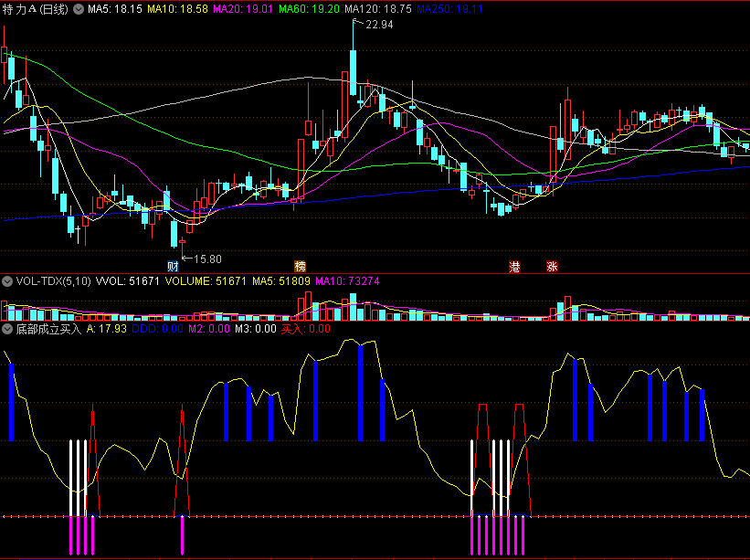The width and height of the screenshot is (750, 560).
Task: Open the 底部成立买入 indicator dropdown
Action: click(7, 329)
